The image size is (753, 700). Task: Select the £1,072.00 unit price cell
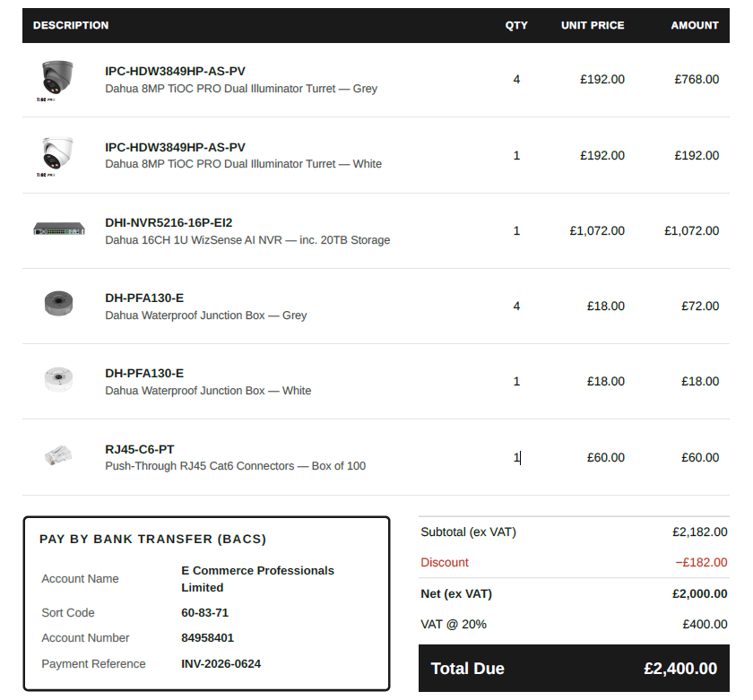pos(597,231)
